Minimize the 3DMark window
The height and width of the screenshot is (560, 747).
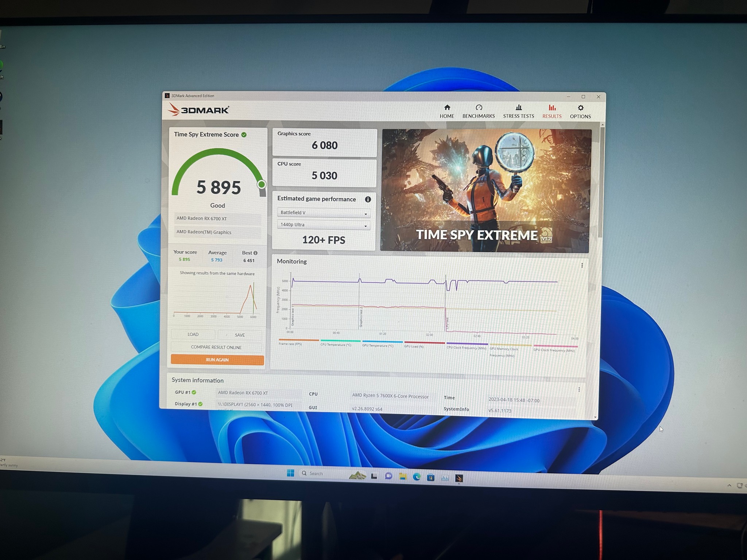click(568, 97)
